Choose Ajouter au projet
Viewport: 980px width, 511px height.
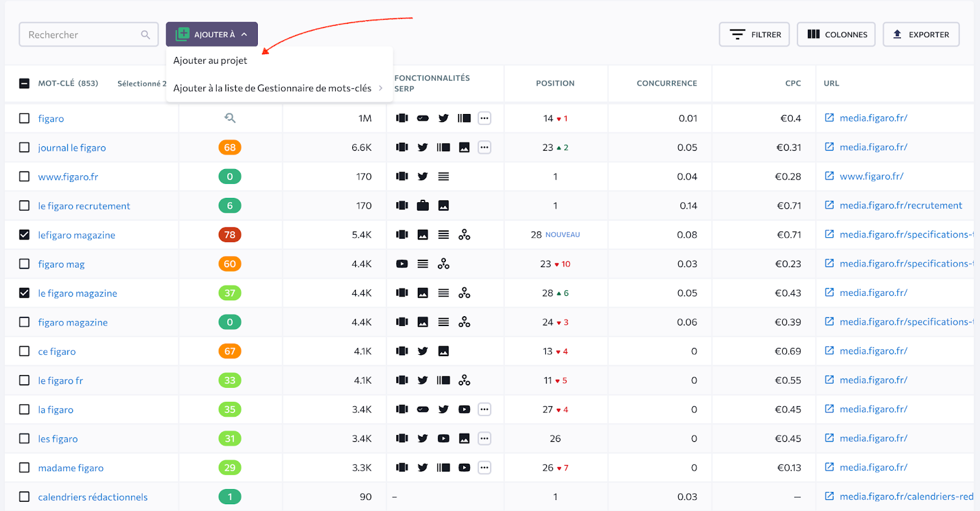(210, 60)
